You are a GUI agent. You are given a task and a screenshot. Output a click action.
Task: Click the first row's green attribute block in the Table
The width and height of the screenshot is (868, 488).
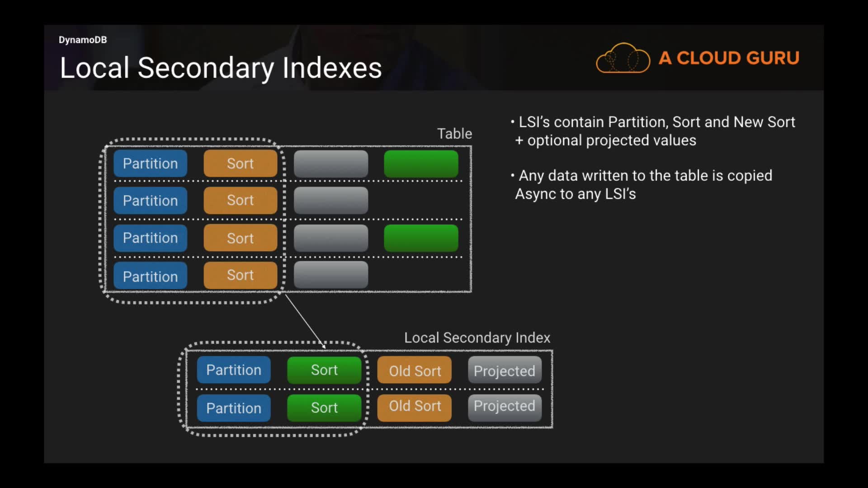(x=421, y=164)
